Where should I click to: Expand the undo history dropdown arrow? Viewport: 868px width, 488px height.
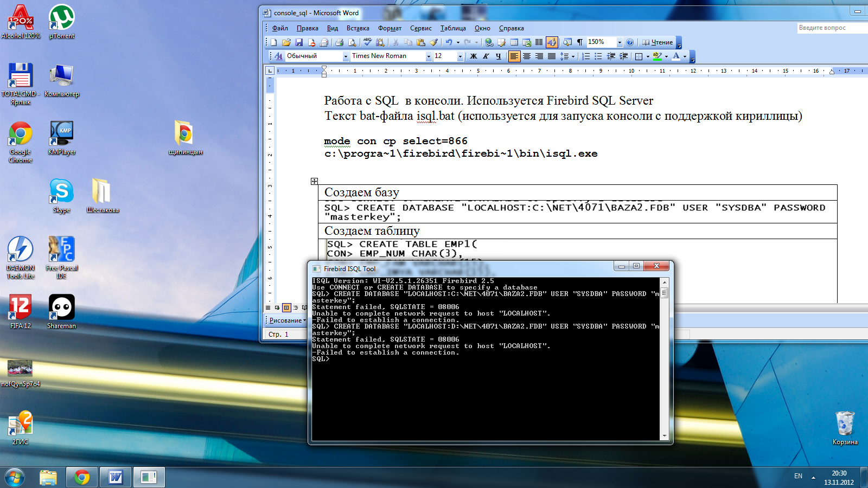(458, 42)
